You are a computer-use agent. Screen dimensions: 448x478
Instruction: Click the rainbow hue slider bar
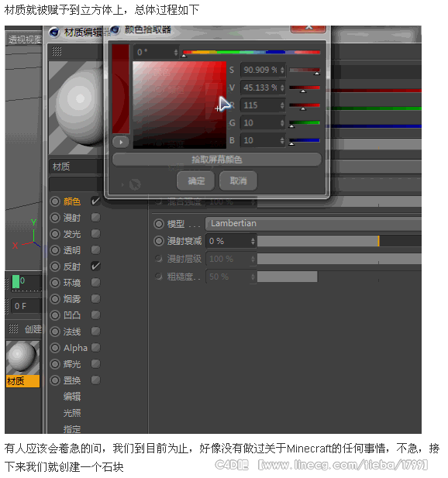tap(252, 52)
